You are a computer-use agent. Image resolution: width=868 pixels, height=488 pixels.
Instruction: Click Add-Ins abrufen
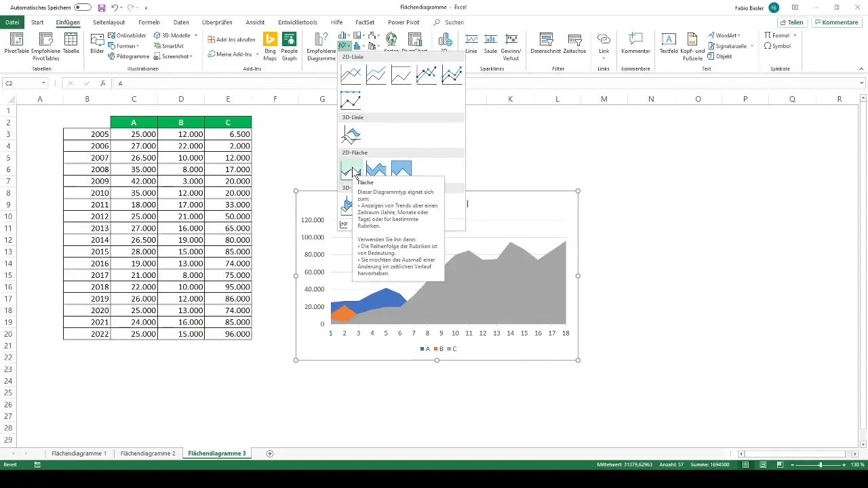231,39
